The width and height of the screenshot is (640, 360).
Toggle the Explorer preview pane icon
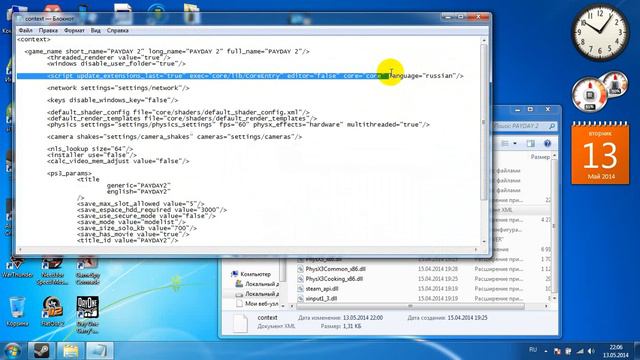pyautogui.click(x=531, y=144)
